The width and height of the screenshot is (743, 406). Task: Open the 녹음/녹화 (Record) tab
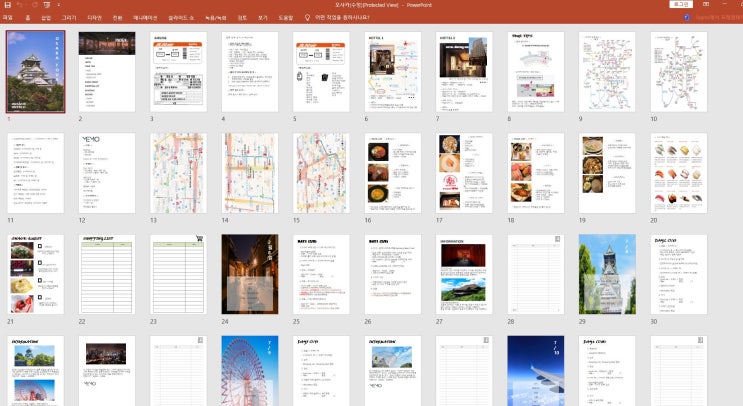pos(216,18)
